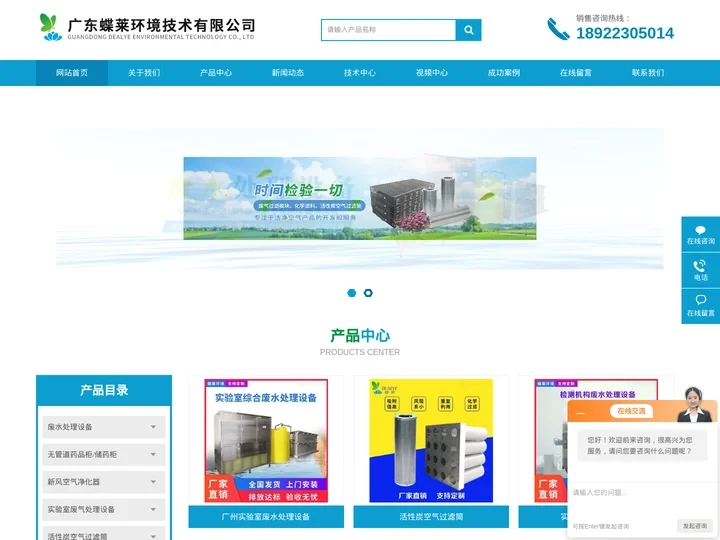Click 发起咨询 chat send button
The image size is (720, 540).
[695, 526]
